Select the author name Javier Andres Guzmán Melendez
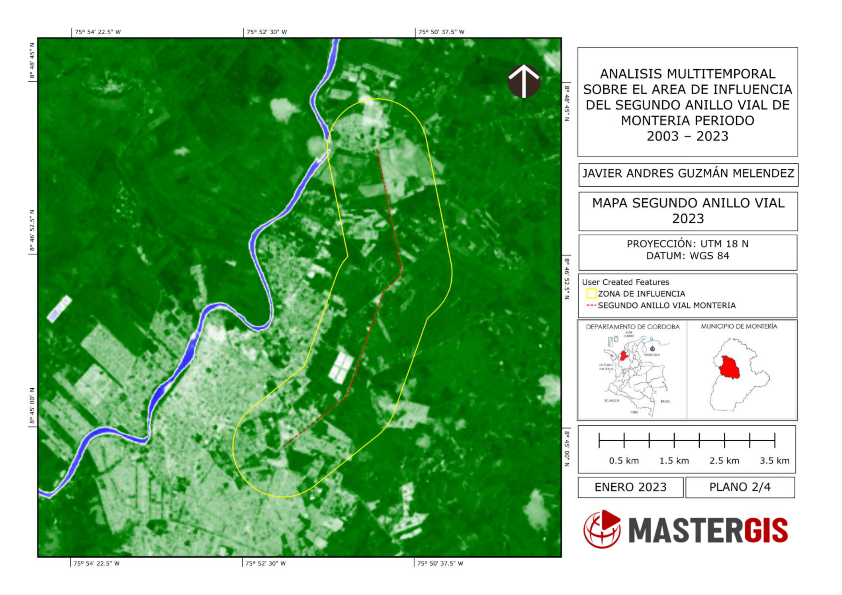The image size is (842, 595). pyautogui.click(x=687, y=173)
